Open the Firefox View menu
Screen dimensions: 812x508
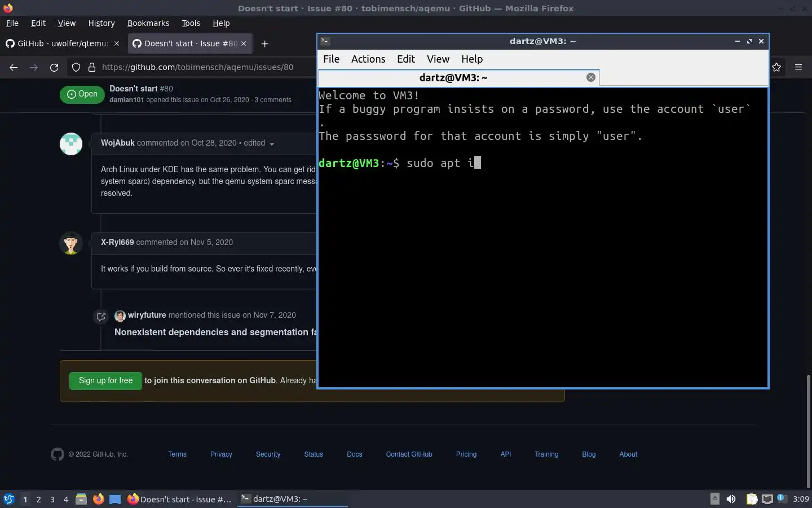(x=67, y=23)
